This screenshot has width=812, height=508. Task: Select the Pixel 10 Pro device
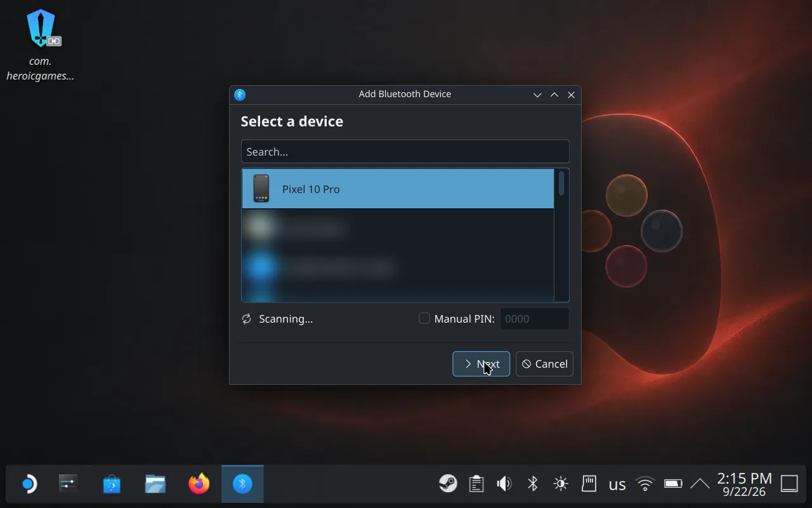(x=398, y=189)
